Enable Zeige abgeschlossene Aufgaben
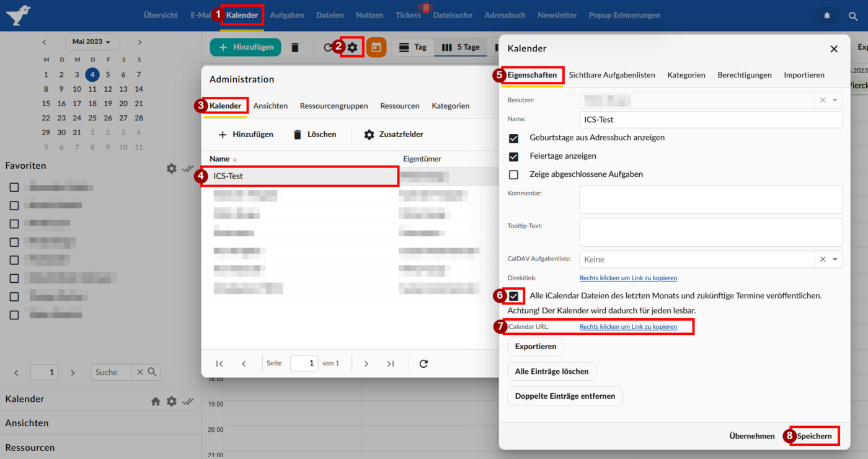Viewport: 868px width, 459px height. pyautogui.click(x=513, y=175)
